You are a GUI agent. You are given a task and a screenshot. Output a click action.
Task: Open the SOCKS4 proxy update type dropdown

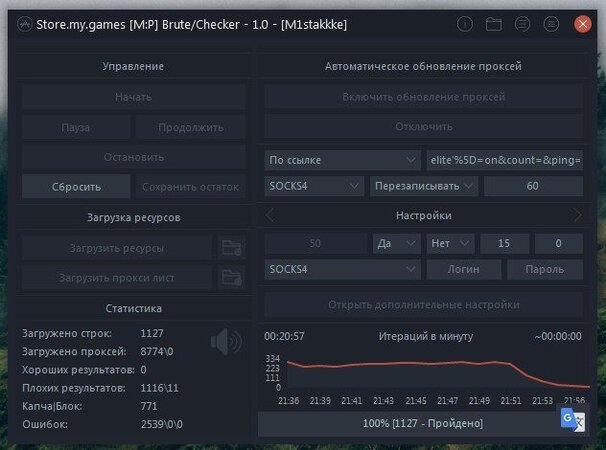tap(314, 186)
